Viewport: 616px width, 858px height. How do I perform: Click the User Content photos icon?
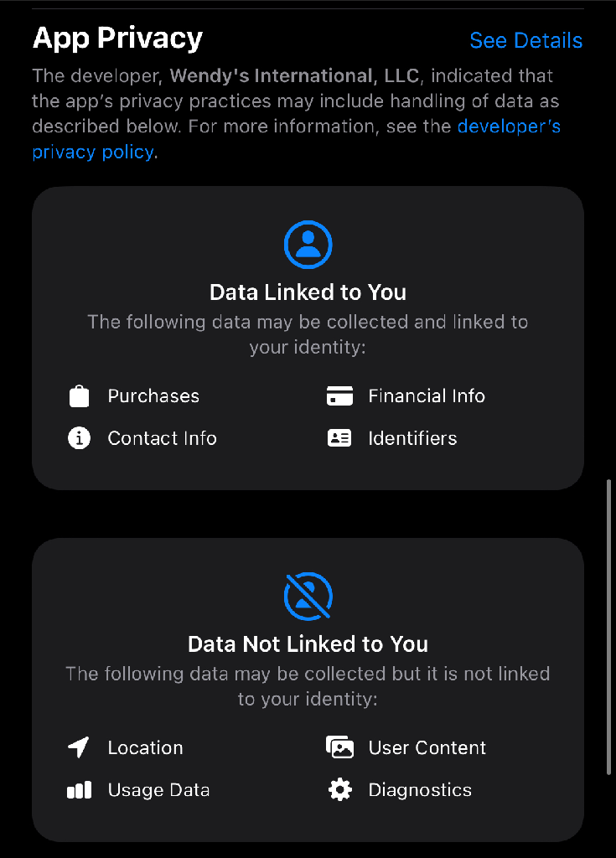[339, 747]
